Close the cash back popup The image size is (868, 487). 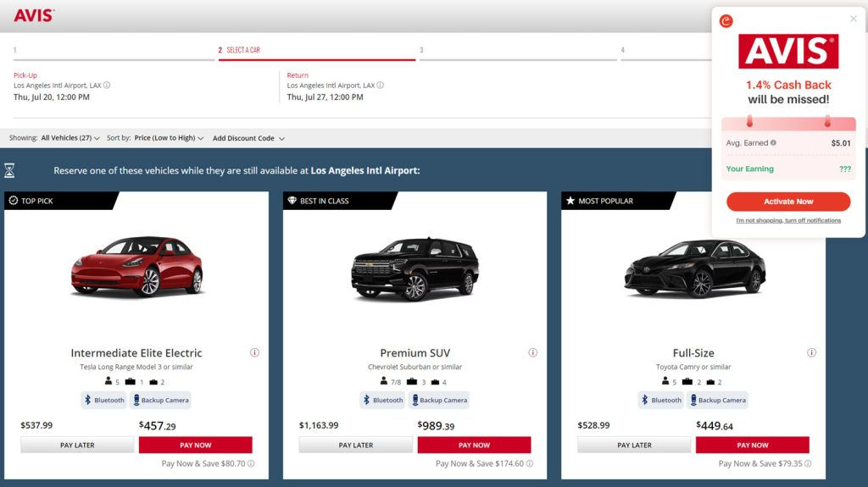tap(853, 19)
